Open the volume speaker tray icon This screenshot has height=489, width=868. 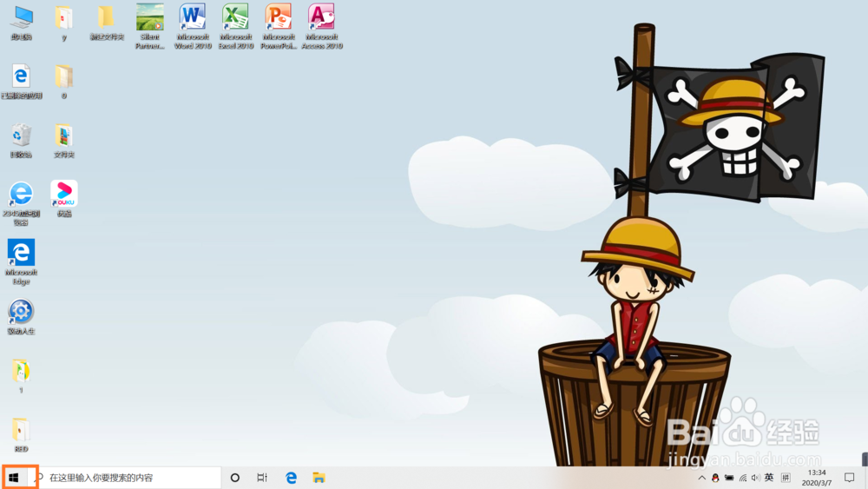(756, 478)
